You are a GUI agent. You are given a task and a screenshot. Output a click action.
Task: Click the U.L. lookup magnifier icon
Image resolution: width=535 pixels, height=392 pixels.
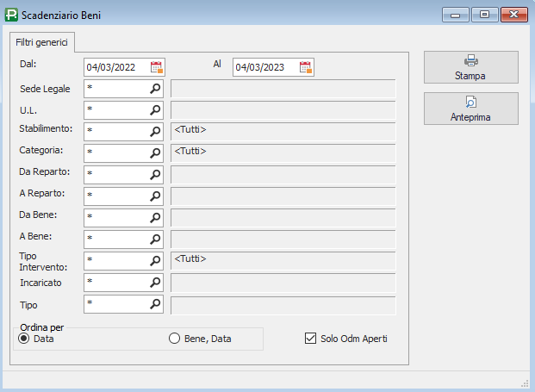click(155, 109)
